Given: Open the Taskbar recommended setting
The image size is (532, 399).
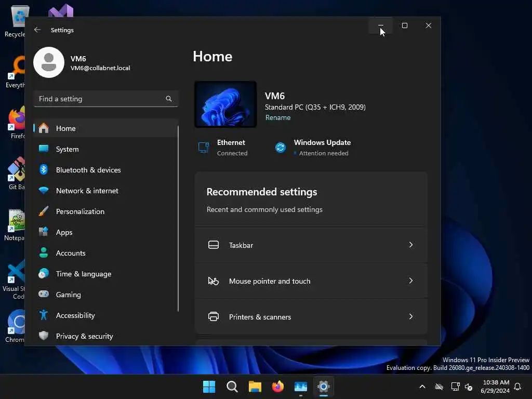Looking at the screenshot, I should [311, 245].
